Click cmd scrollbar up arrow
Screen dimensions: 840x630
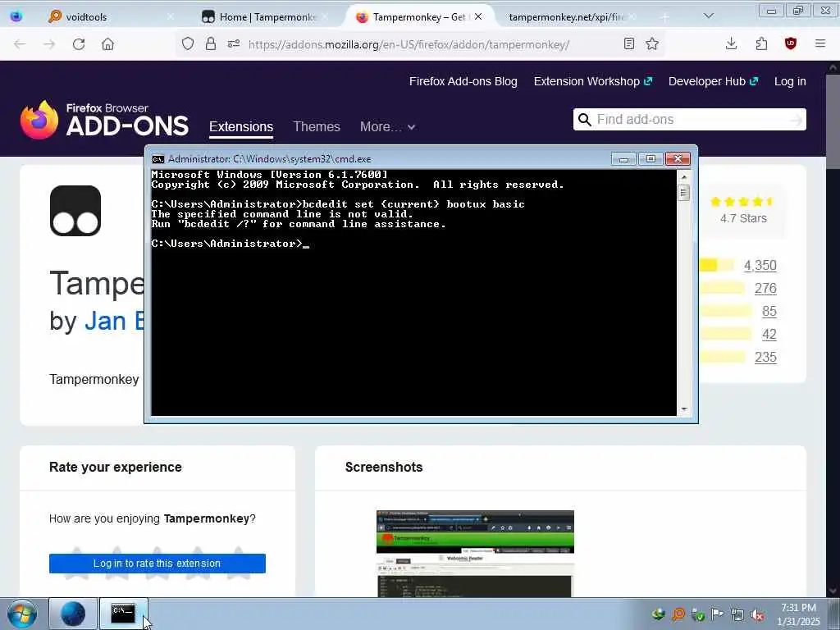coord(683,177)
